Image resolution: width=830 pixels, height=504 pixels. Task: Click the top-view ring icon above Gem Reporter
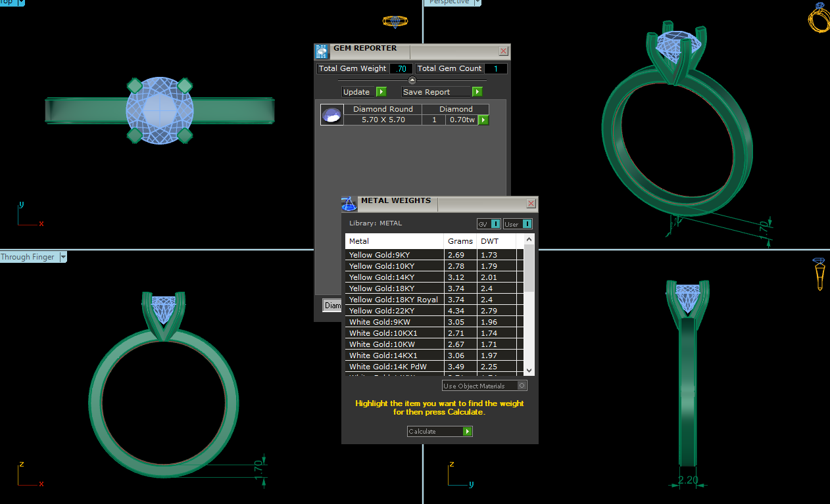[x=394, y=22]
